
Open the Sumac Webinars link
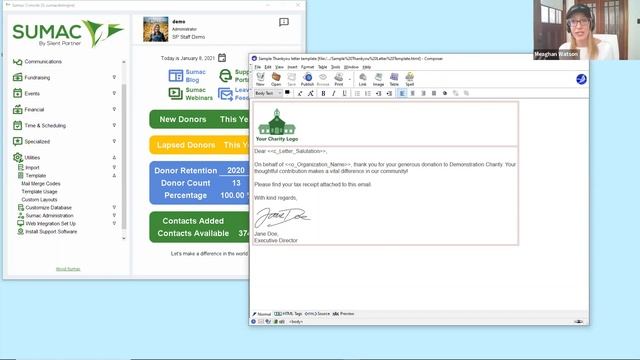tap(191, 94)
